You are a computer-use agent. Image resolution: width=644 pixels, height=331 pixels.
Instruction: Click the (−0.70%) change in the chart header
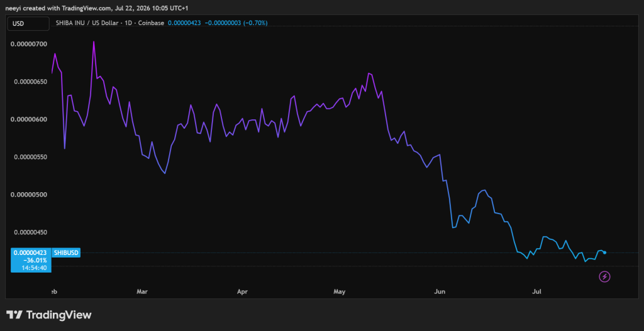click(x=255, y=23)
